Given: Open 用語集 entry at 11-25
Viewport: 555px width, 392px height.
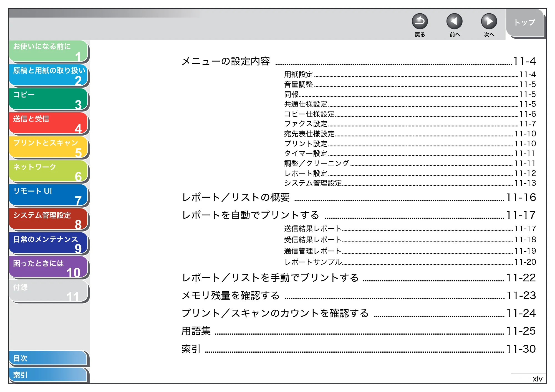Looking at the screenshot, I should (x=359, y=331).
